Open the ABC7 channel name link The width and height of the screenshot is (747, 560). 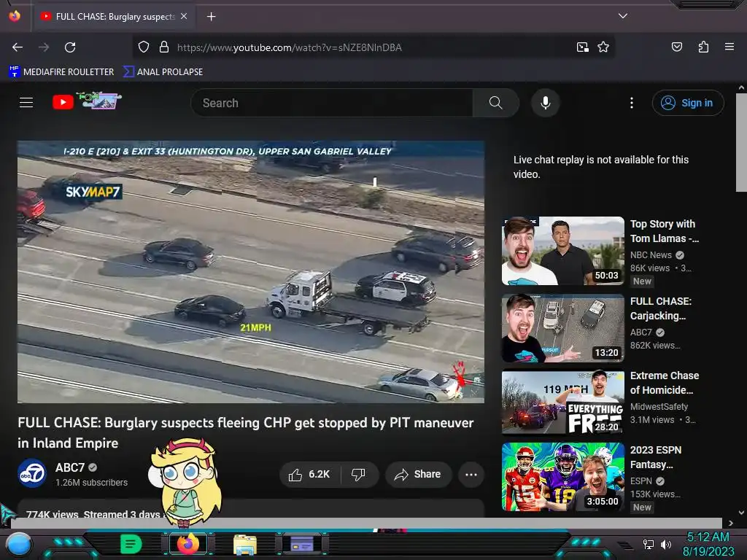(x=70, y=467)
